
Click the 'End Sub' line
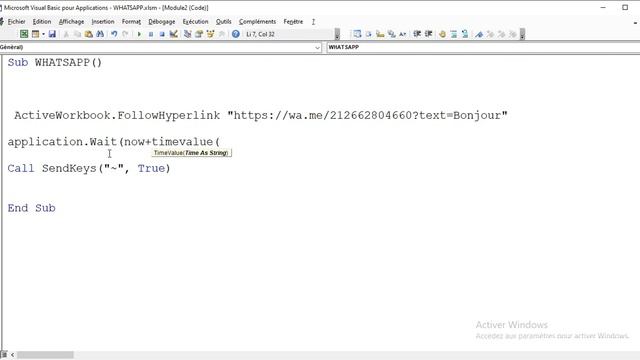31,208
